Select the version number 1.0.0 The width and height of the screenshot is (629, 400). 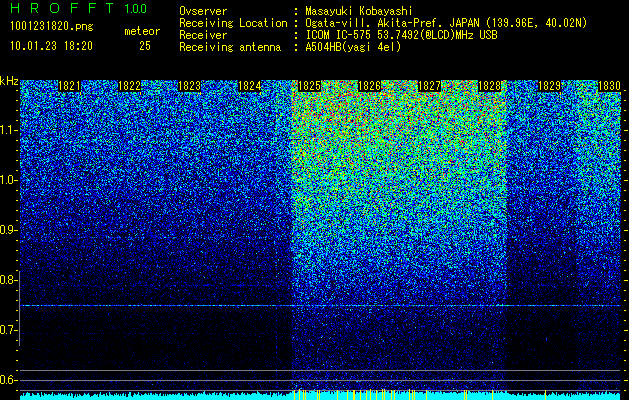[x=136, y=9]
